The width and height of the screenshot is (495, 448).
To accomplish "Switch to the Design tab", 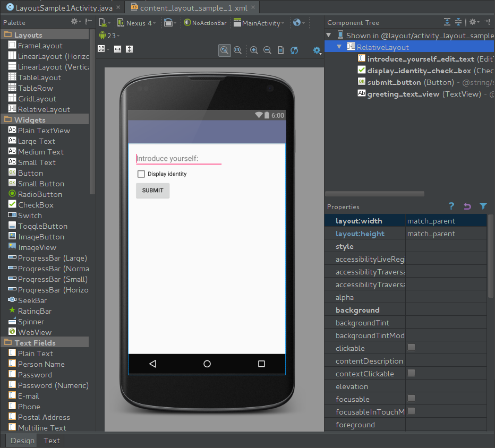I will [x=22, y=441].
